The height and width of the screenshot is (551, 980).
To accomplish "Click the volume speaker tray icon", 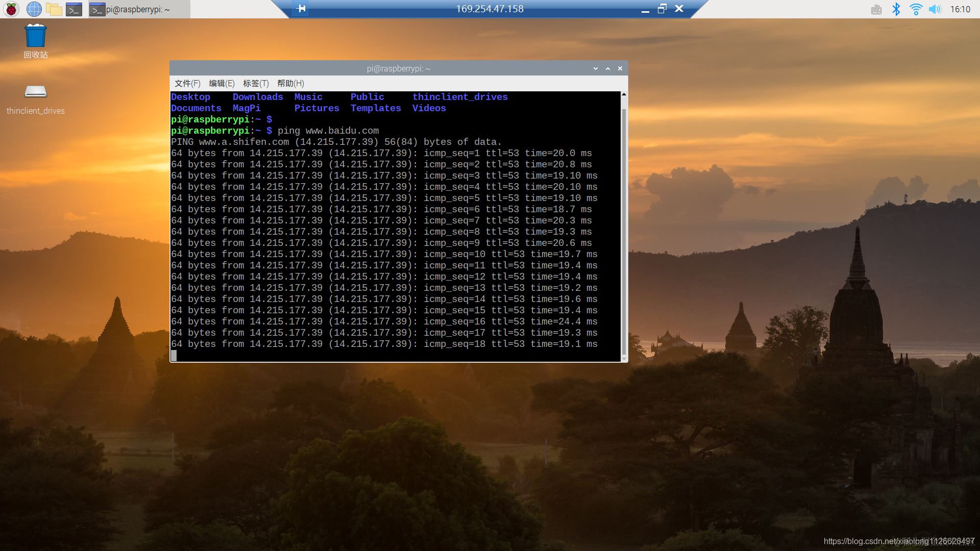I will (x=935, y=9).
